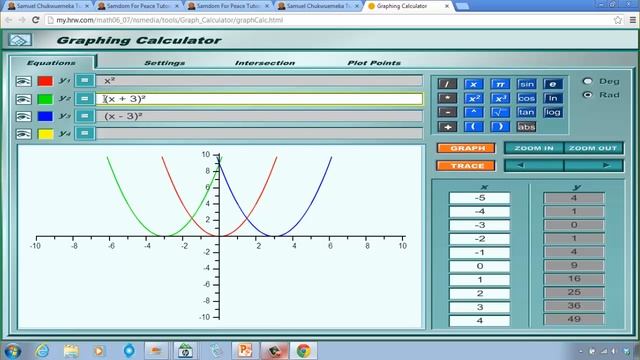Reload the page in Chrome
This screenshot has width=640, height=360.
coord(36,20)
